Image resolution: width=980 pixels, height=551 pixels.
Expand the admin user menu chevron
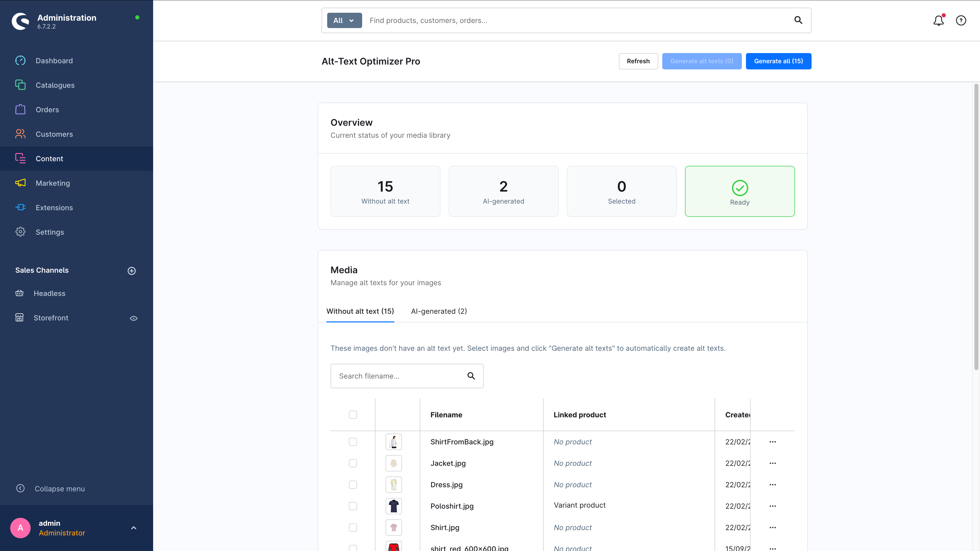(x=133, y=528)
